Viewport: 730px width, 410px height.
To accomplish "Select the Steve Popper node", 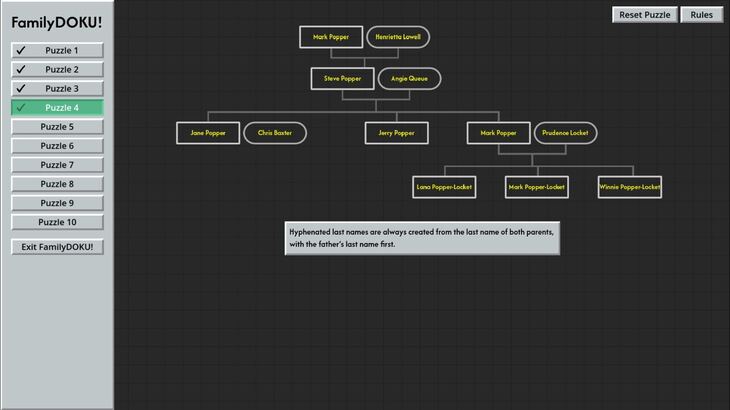I will coord(343,79).
